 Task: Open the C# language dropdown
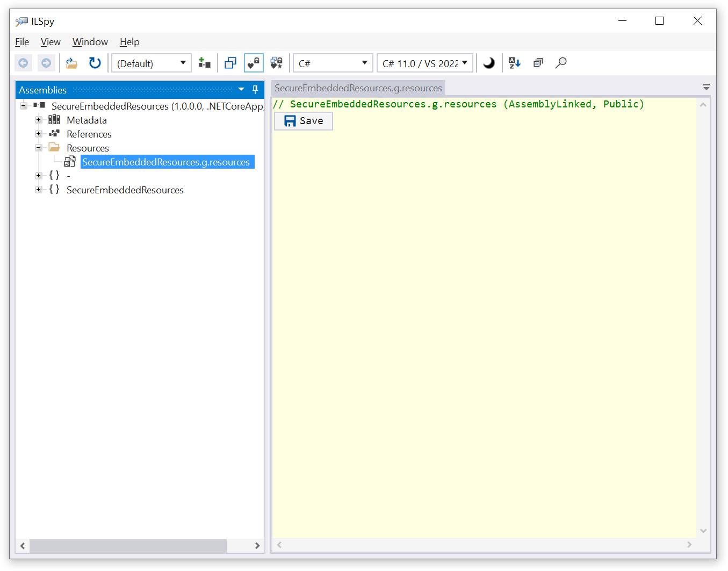click(x=333, y=63)
